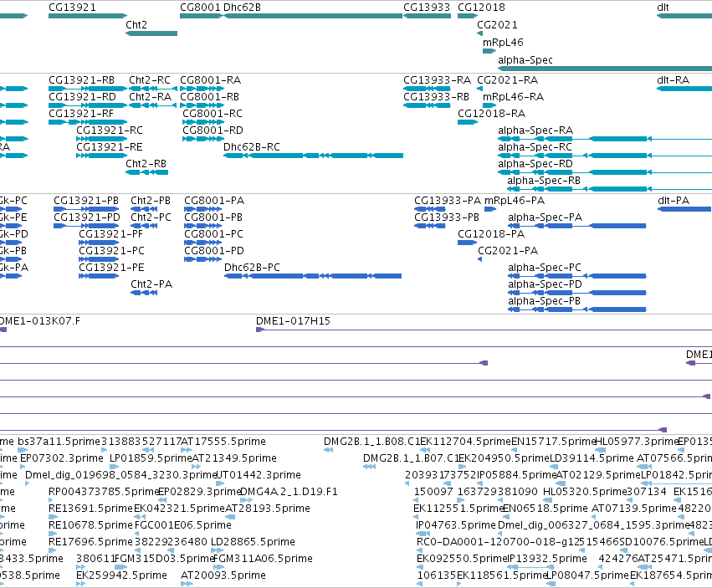
Task: Select transcript CG13921-RD
Action: (82, 97)
